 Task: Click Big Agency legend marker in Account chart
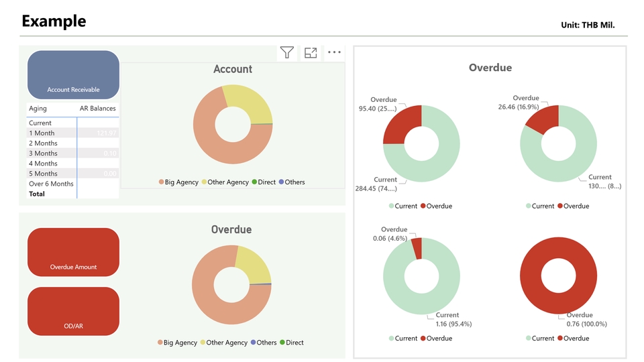click(x=162, y=182)
